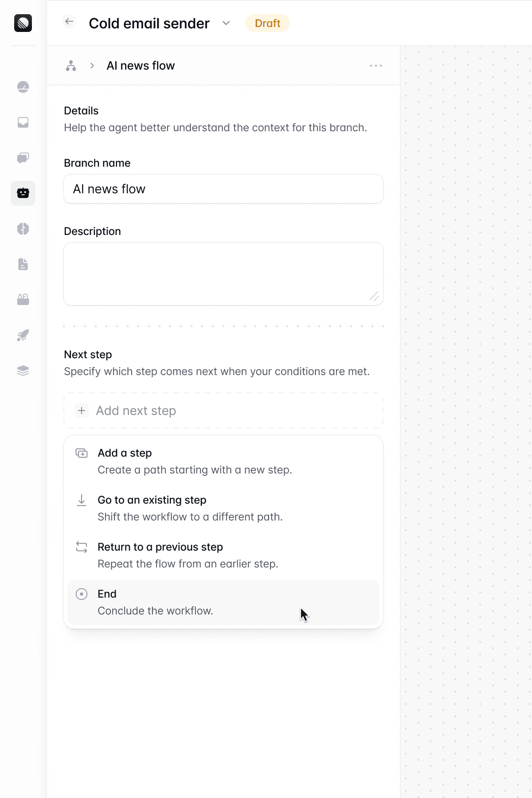Choose the Add a step option
This screenshot has height=798, width=532.
(x=223, y=462)
